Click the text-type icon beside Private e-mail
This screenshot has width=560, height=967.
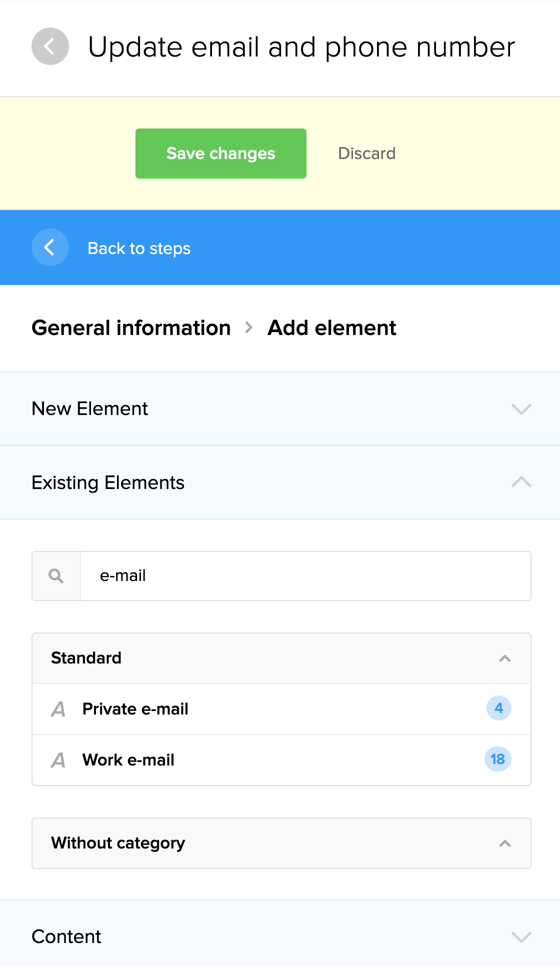[x=58, y=709]
